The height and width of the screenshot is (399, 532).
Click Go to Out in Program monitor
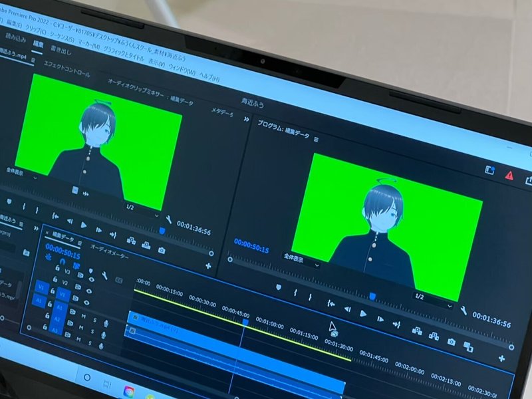tap(396, 325)
